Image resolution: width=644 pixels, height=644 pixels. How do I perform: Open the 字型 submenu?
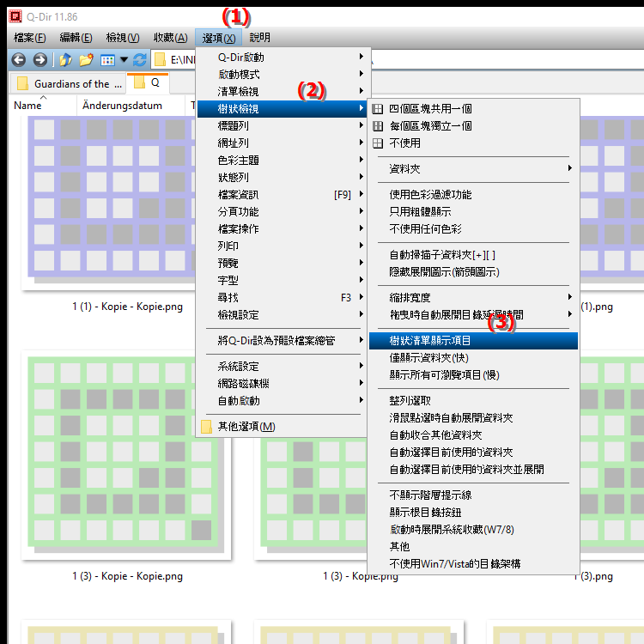282,281
